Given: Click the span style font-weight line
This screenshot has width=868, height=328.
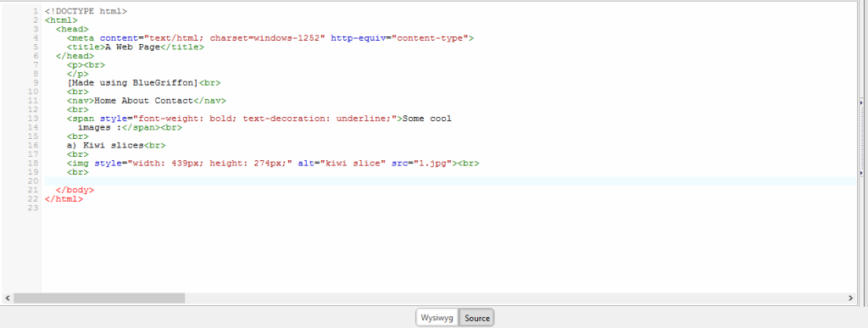Looking at the screenshot, I should (259, 119).
